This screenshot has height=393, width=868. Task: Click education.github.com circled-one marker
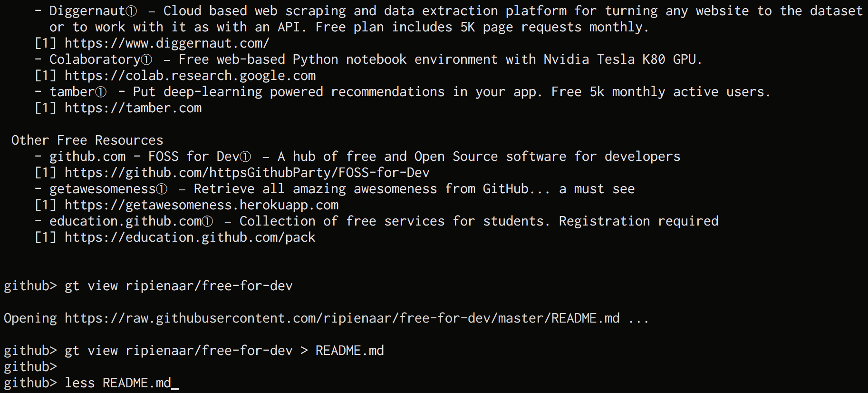[x=208, y=221]
